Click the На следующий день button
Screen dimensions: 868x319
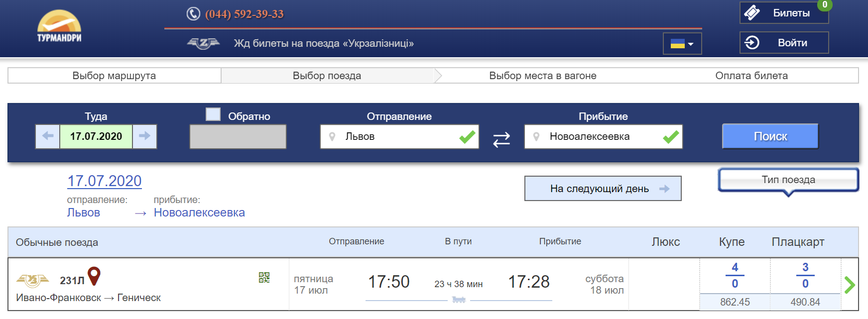603,189
